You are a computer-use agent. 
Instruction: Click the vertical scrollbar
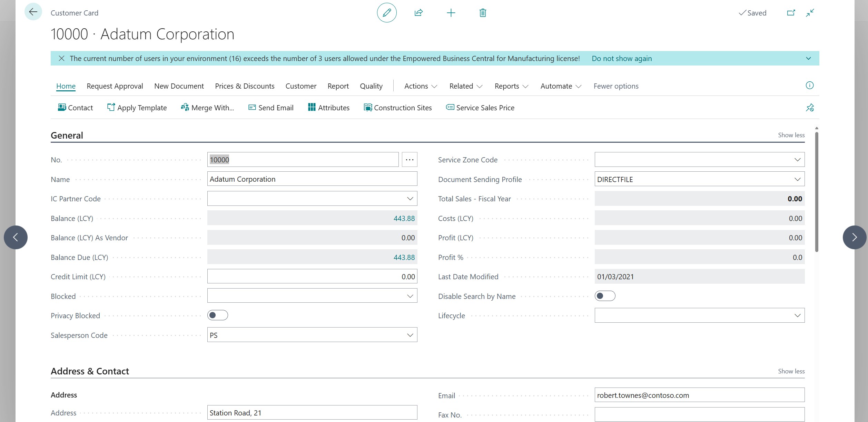817,192
